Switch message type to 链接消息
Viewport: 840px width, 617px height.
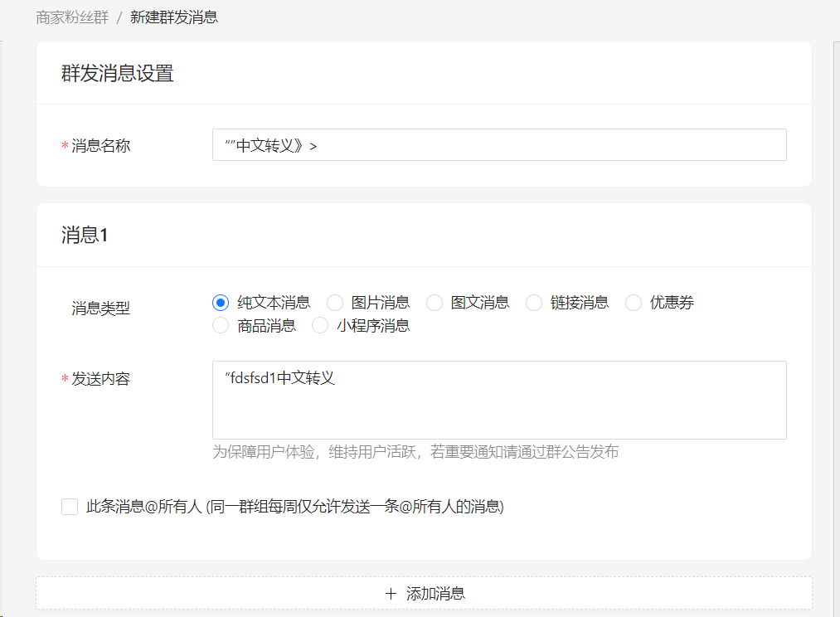535,303
